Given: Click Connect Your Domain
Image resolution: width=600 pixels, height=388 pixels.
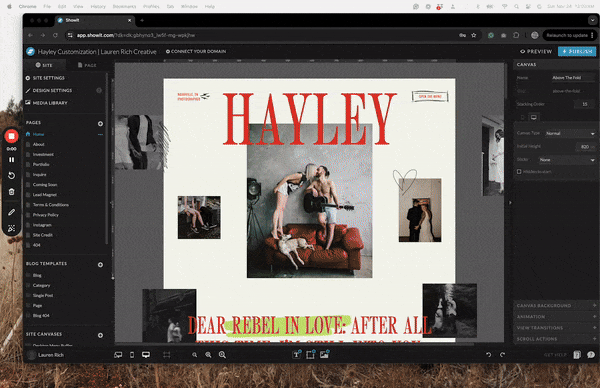Looking at the screenshot, I should point(196,51).
